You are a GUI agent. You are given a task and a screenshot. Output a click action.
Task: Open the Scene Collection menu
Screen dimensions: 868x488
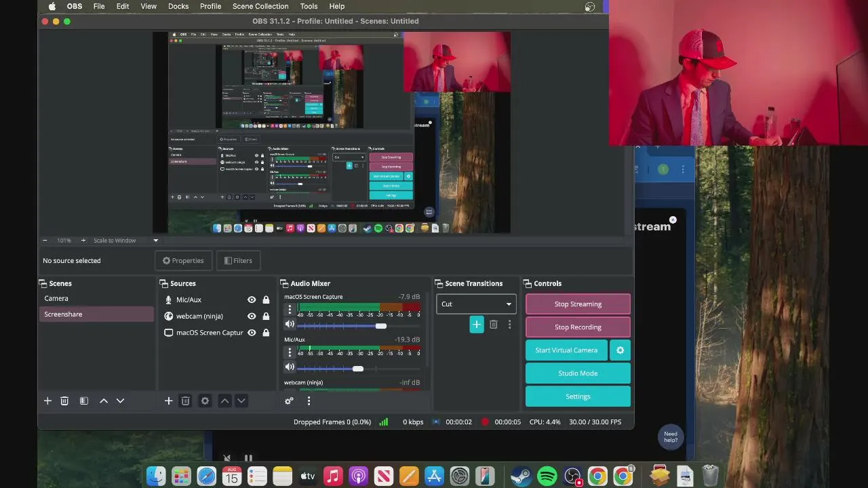(x=260, y=6)
